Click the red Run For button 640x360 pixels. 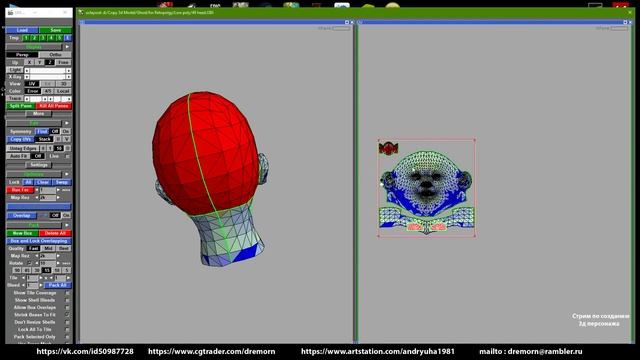[20, 190]
